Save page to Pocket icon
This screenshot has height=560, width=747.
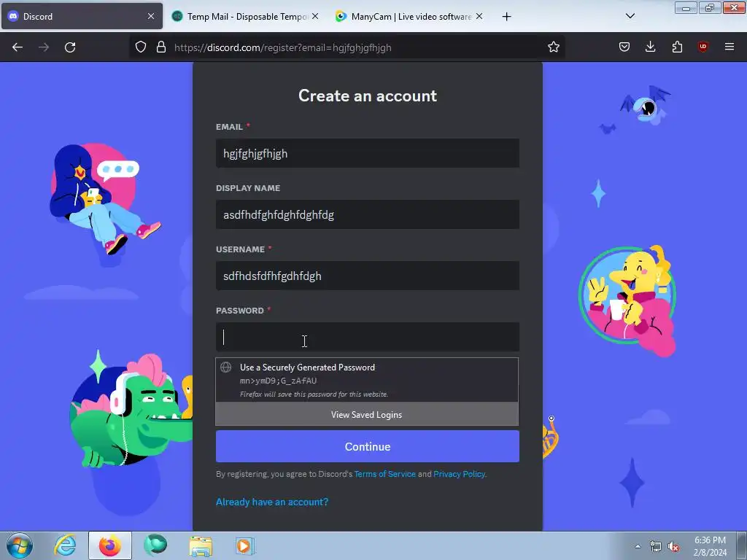[x=624, y=47]
